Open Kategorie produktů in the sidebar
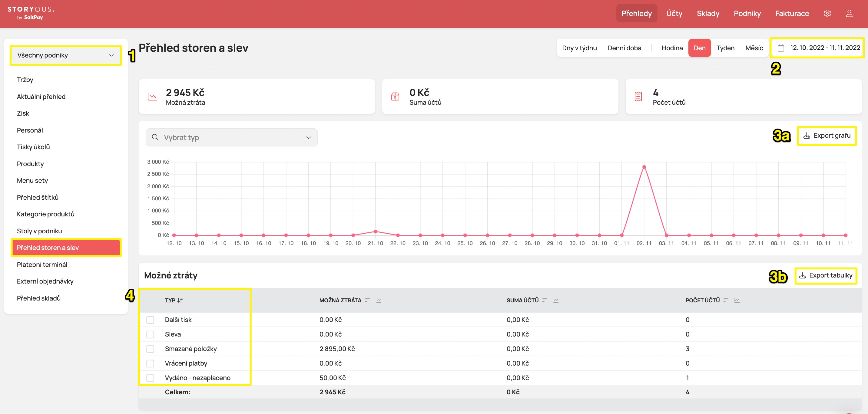The height and width of the screenshot is (414, 868). [45, 214]
